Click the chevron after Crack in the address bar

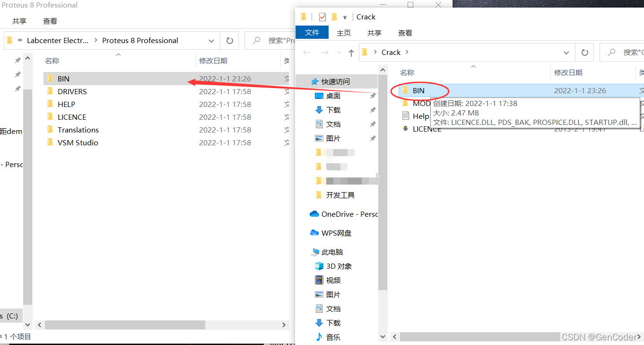tap(407, 52)
